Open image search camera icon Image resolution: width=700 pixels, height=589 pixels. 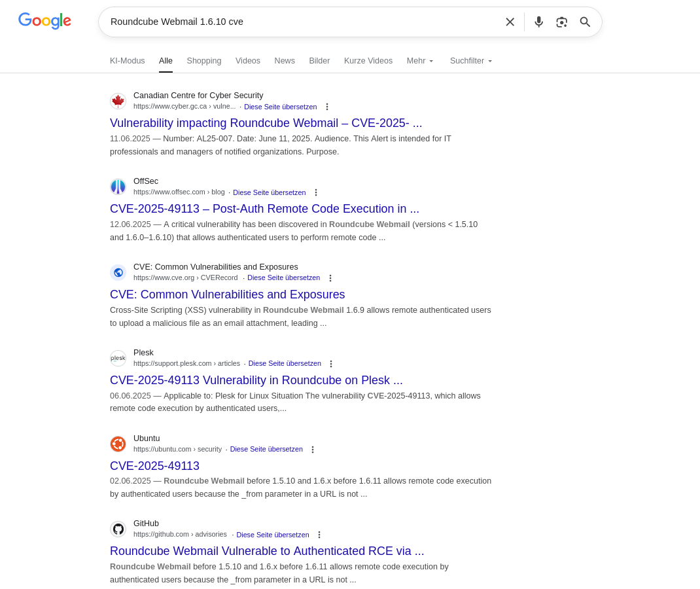point(561,22)
